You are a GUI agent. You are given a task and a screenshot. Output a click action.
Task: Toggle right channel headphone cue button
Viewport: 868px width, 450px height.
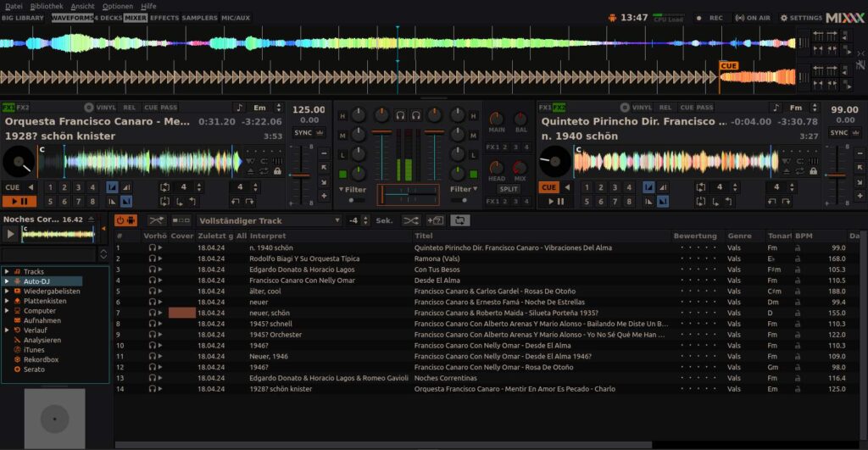tap(415, 115)
